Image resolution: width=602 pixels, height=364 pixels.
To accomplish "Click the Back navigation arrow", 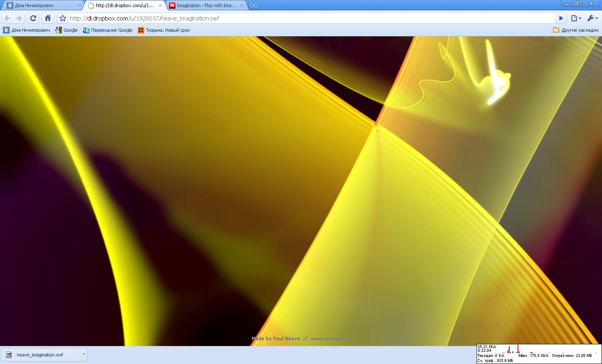I will [x=8, y=18].
